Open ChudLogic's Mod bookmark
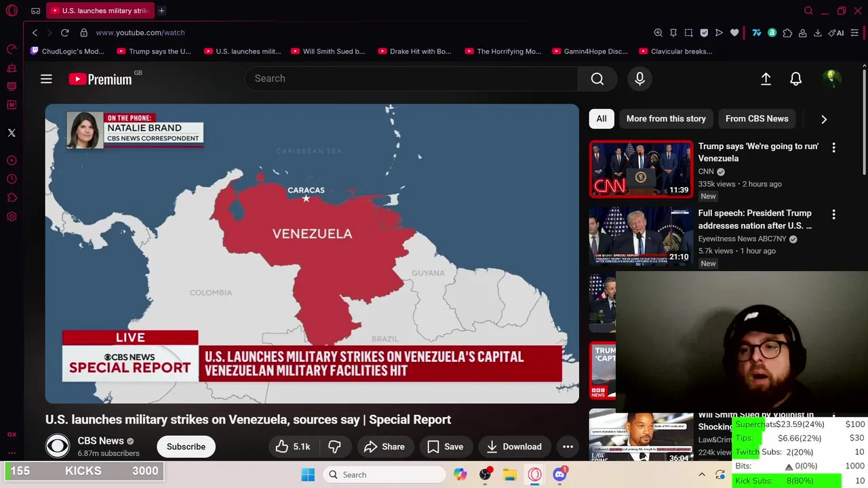Image resolution: width=868 pixels, height=488 pixels. [68, 52]
